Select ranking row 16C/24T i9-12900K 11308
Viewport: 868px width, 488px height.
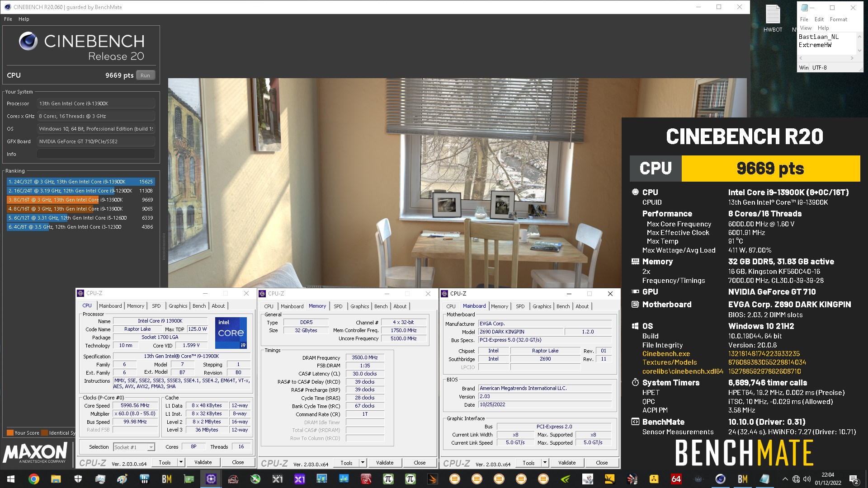pyautogui.click(x=80, y=191)
